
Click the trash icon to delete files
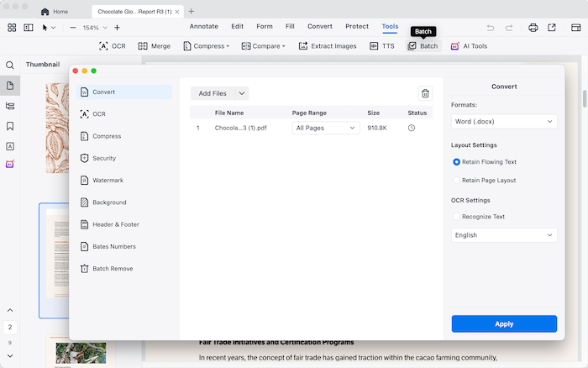click(x=425, y=93)
